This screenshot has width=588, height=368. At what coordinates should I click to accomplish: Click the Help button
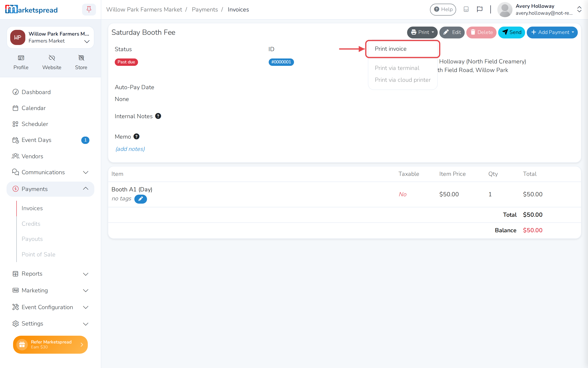coord(443,9)
